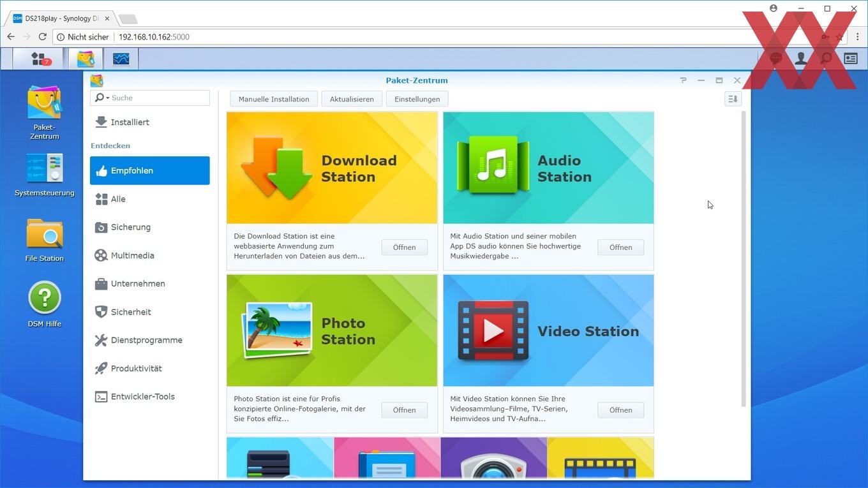Click the search magnifier dropdown
Viewport: 868px width, 488px height.
tap(101, 98)
